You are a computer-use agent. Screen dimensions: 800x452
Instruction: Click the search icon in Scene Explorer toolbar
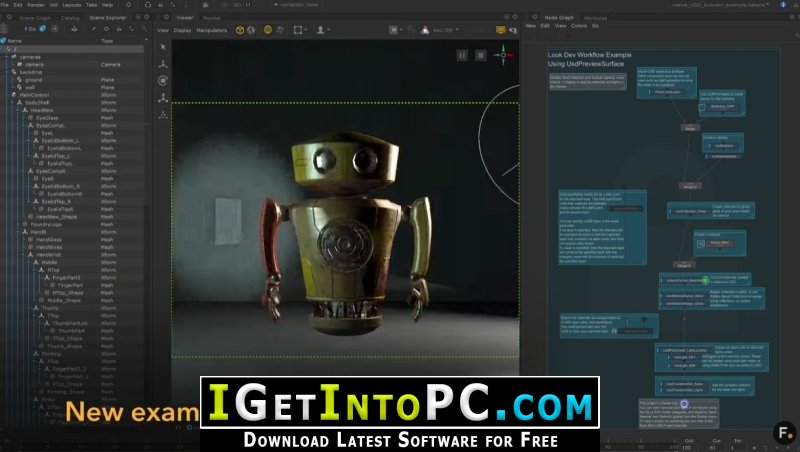click(144, 29)
